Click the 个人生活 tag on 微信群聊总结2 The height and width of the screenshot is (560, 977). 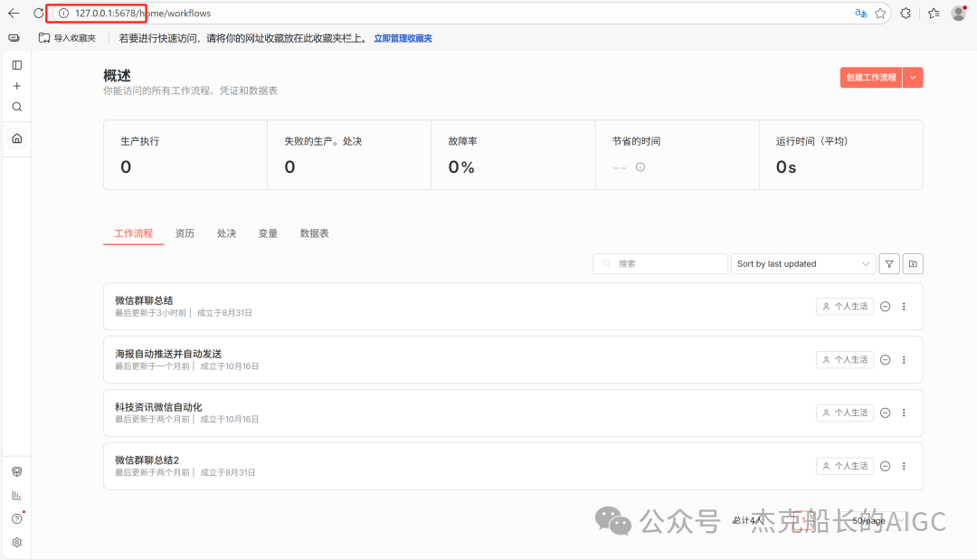pyautogui.click(x=845, y=467)
